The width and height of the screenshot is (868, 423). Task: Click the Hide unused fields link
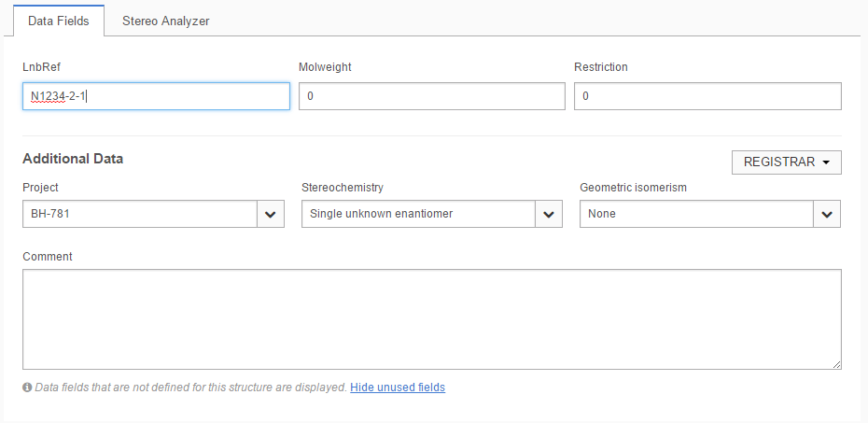[x=398, y=388]
